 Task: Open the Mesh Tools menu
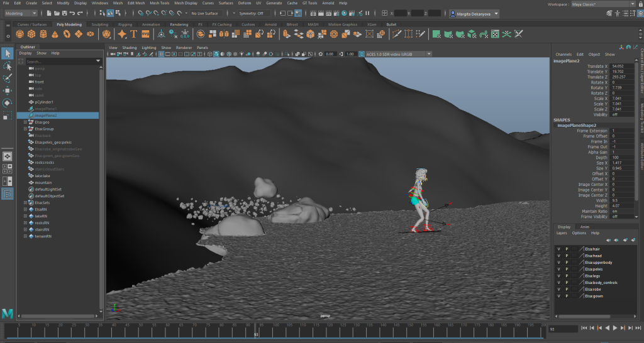coord(159,3)
